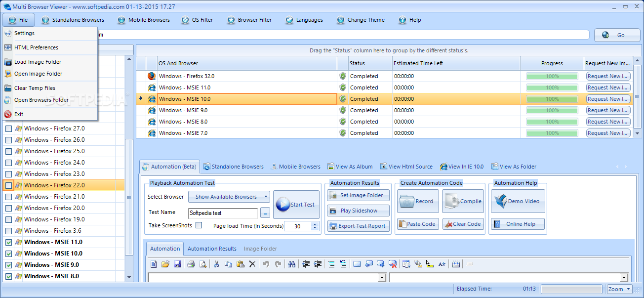Open the Mobile Browsers menu

(x=144, y=20)
